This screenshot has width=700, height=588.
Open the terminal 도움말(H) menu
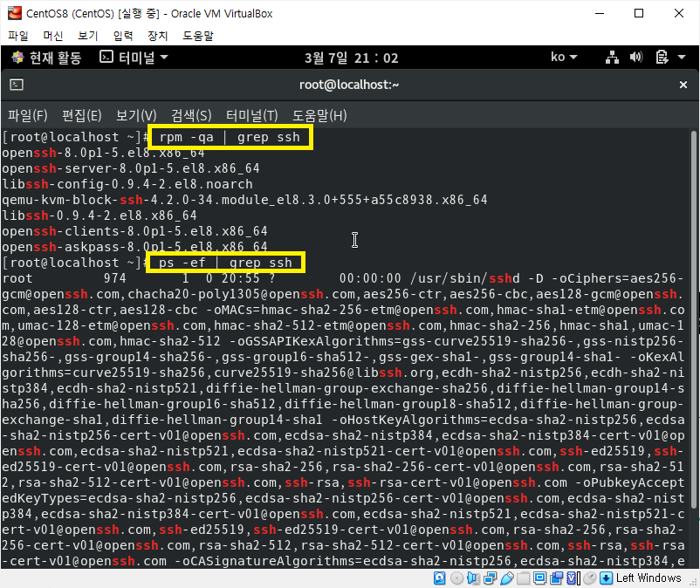[x=319, y=115]
